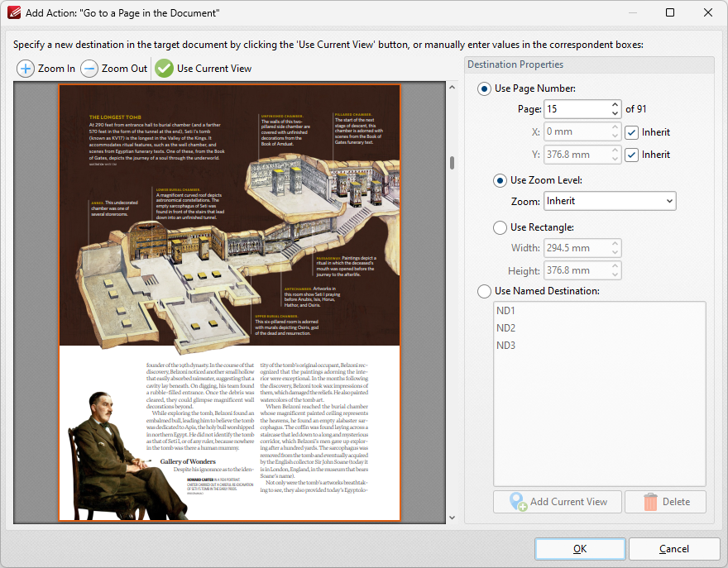This screenshot has height=568, width=728.
Task: Click the Destination Properties header
Action: tap(589, 65)
